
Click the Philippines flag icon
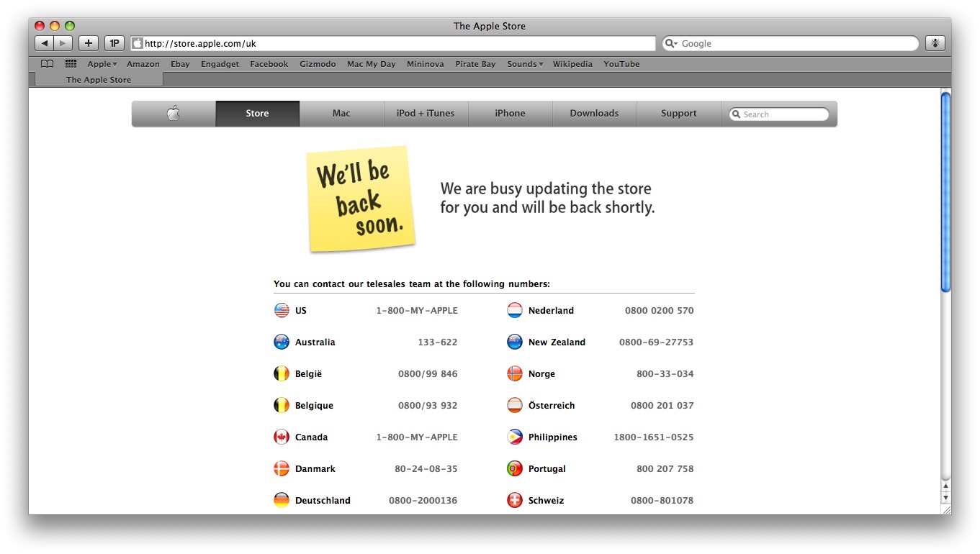pyautogui.click(x=515, y=437)
